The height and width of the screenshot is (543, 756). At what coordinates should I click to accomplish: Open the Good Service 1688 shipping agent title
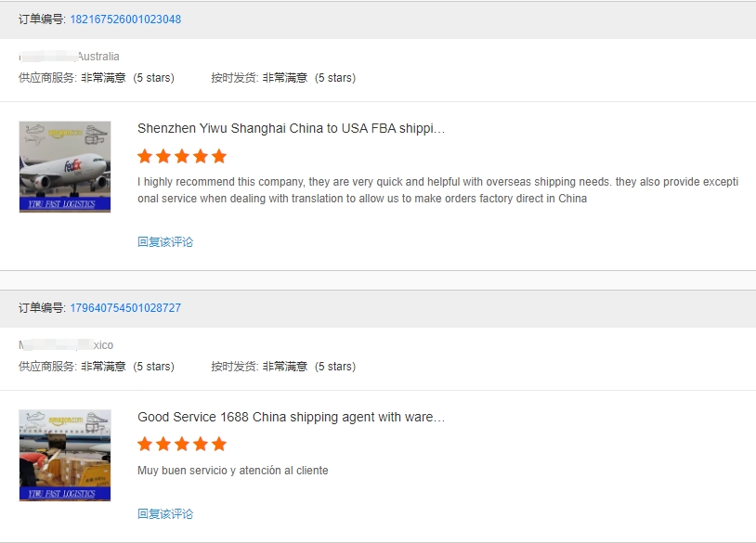(x=291, y=418)
